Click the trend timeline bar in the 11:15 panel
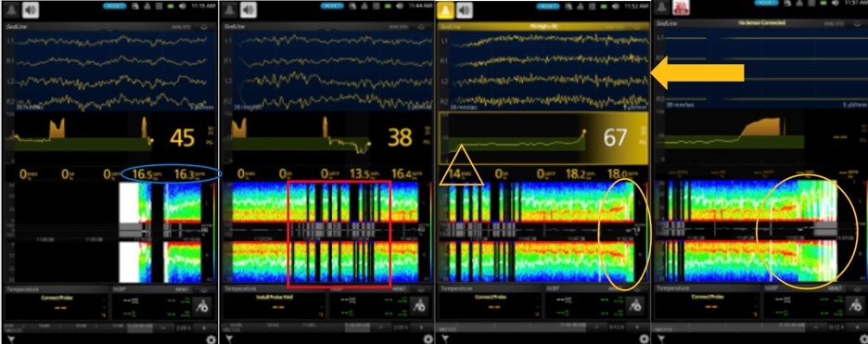The width and height of the screenshot is (868, 344). coord(110,327)
